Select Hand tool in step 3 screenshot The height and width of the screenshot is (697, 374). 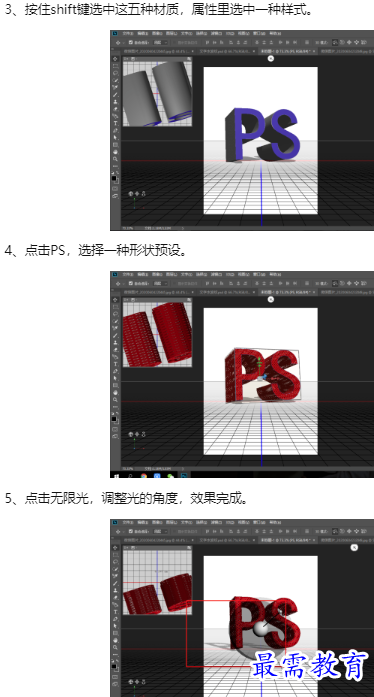point(115,152)
